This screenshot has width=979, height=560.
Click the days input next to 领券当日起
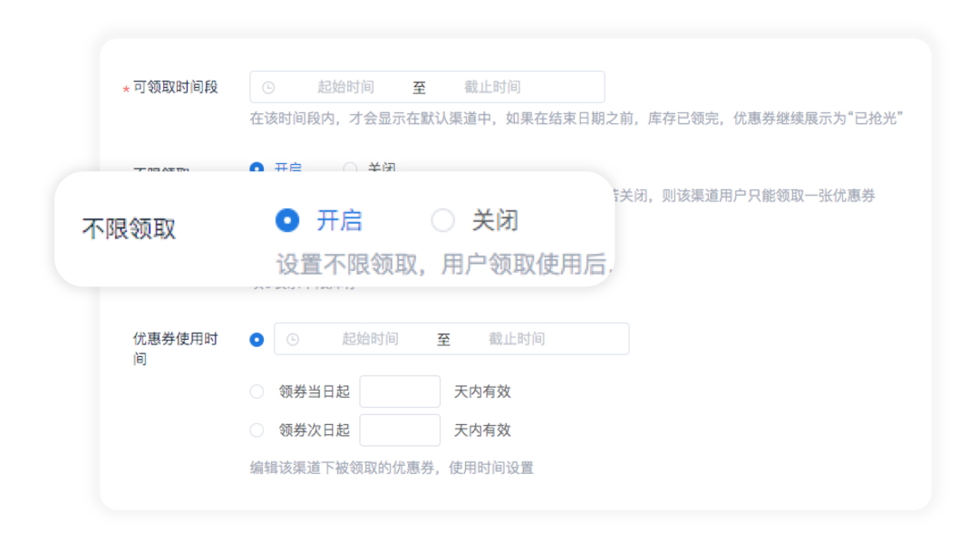(x=400, y=391)
